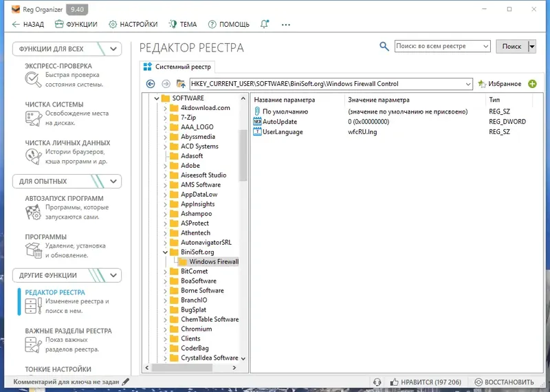Open АВТОЗАПУСК ПРОГРАММ flag icon
This screenshot has height=392, width=550.
coord(33,213)
